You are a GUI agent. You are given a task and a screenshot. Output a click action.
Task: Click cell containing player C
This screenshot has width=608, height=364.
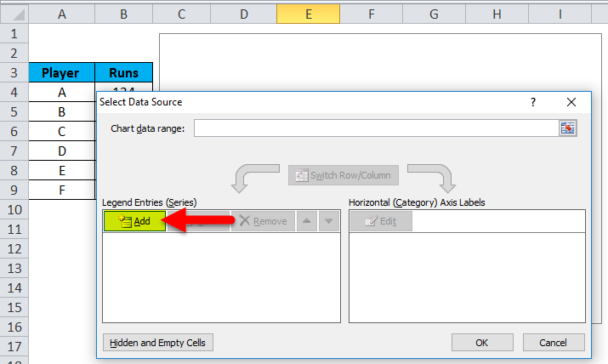coord(62,132)
